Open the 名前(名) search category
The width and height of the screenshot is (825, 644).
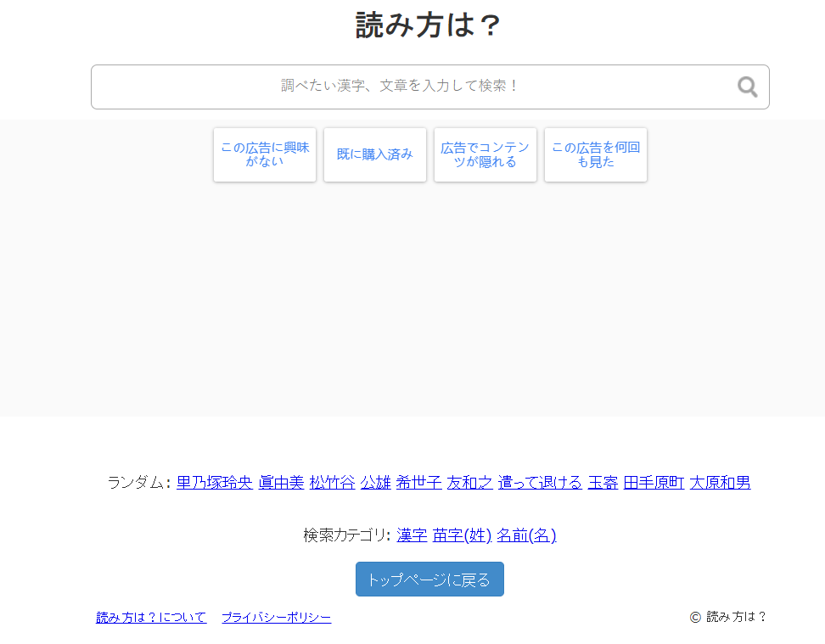coord(527,535)
